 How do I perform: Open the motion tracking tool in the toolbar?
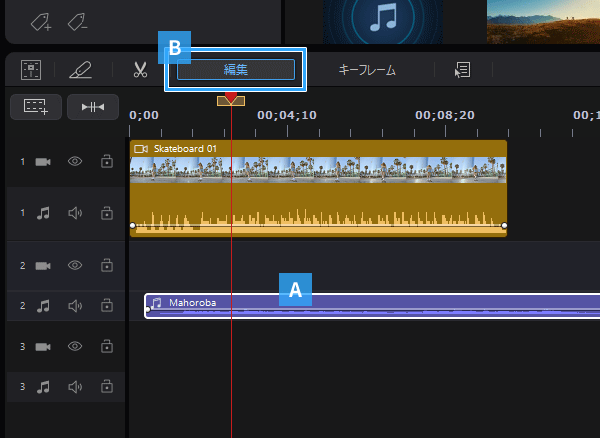coord(31,70)
